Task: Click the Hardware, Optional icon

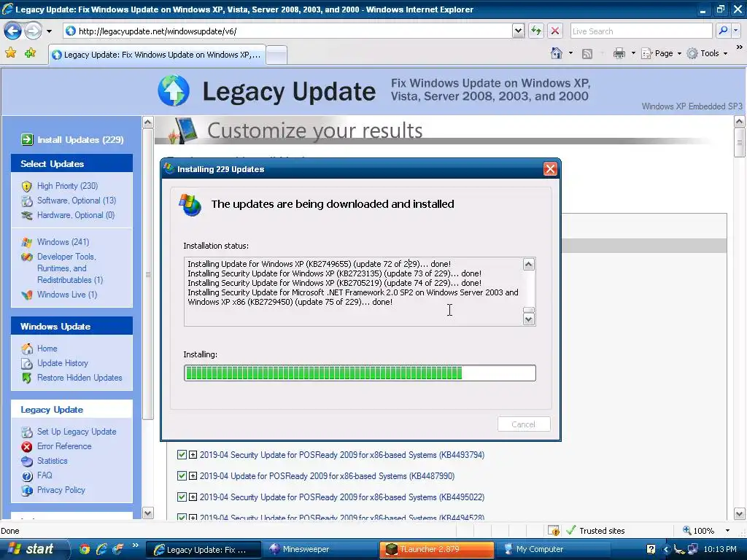Action: pyautogui.click(x=27, y=215)
